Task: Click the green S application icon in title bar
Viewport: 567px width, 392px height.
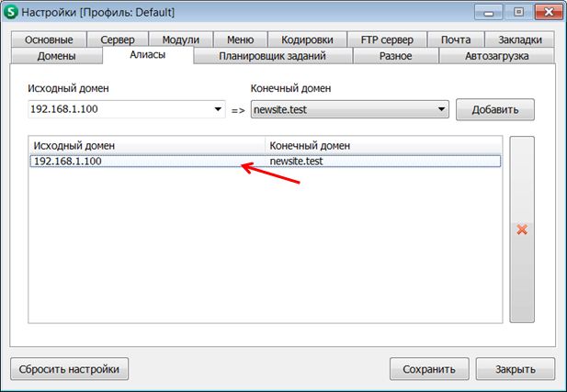Action: [13, 13]
